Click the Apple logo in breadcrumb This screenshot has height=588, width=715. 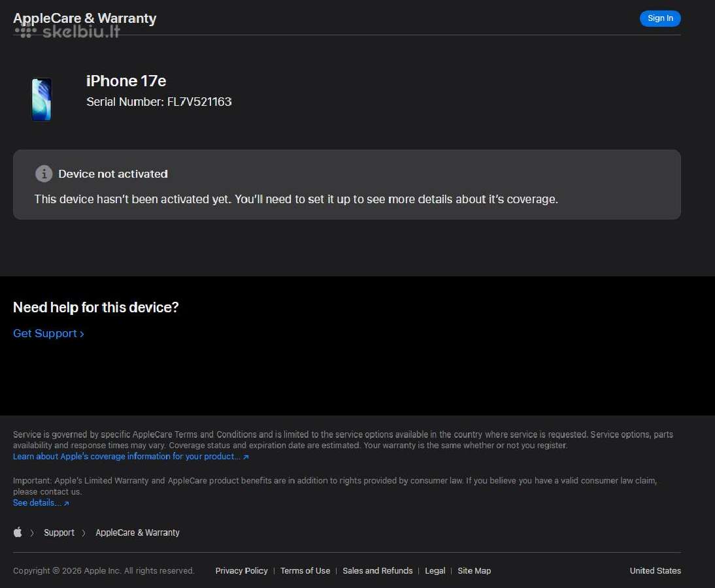point(18,532)
